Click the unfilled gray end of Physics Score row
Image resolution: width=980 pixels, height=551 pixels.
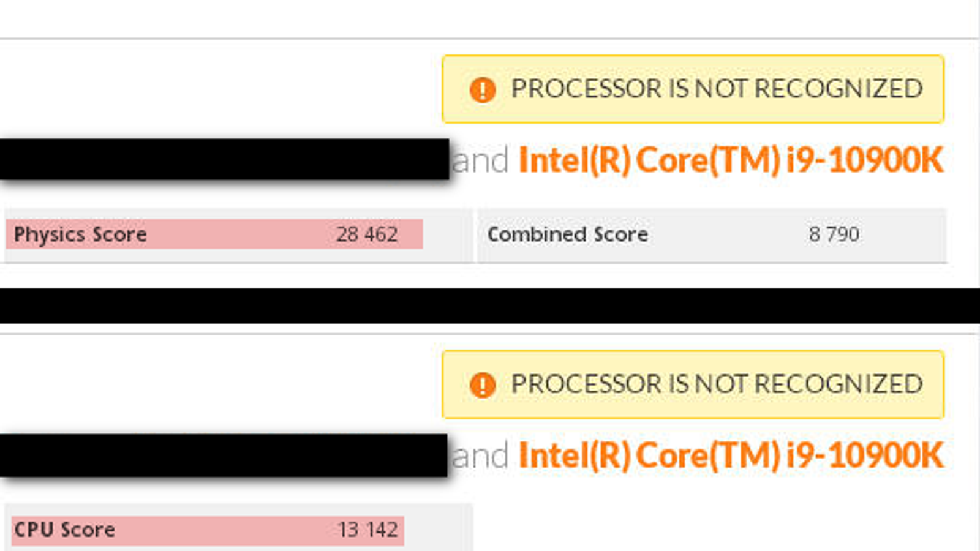click(x=447, y=234)
